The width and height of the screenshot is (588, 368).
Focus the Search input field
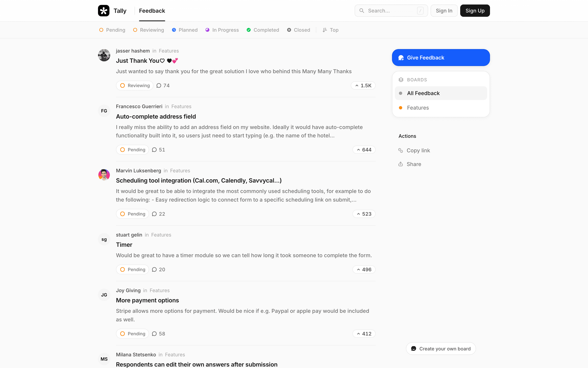[x=391, y=11]
